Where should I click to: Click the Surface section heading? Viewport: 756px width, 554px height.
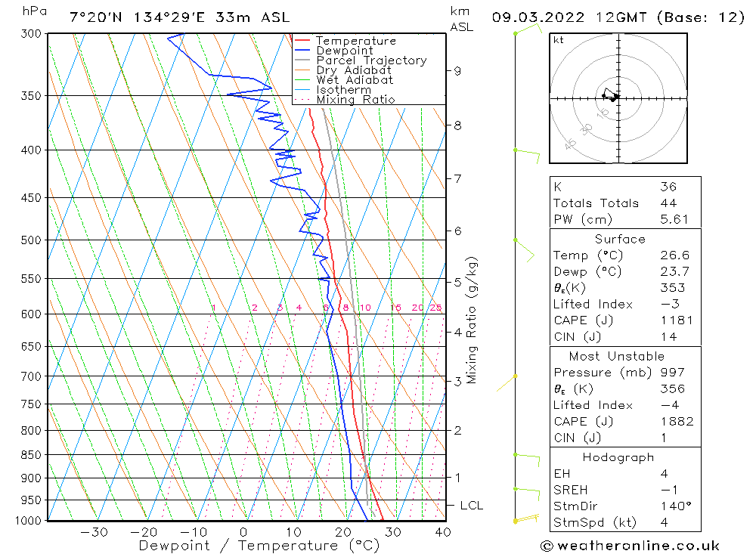(620, 239)
